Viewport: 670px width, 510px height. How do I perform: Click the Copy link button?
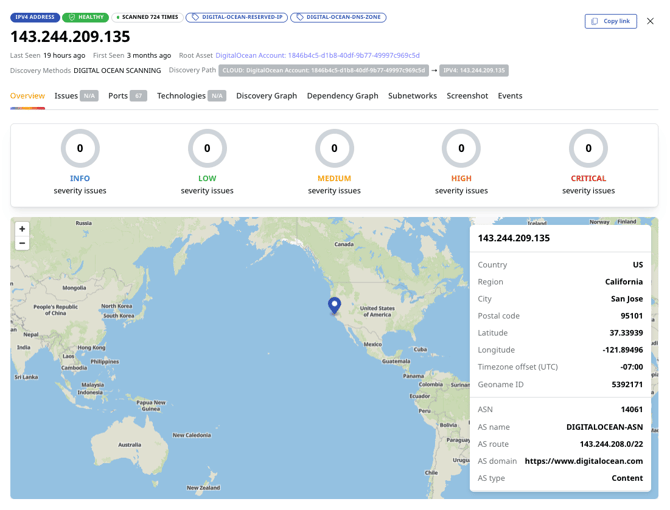tap(610, 21)
